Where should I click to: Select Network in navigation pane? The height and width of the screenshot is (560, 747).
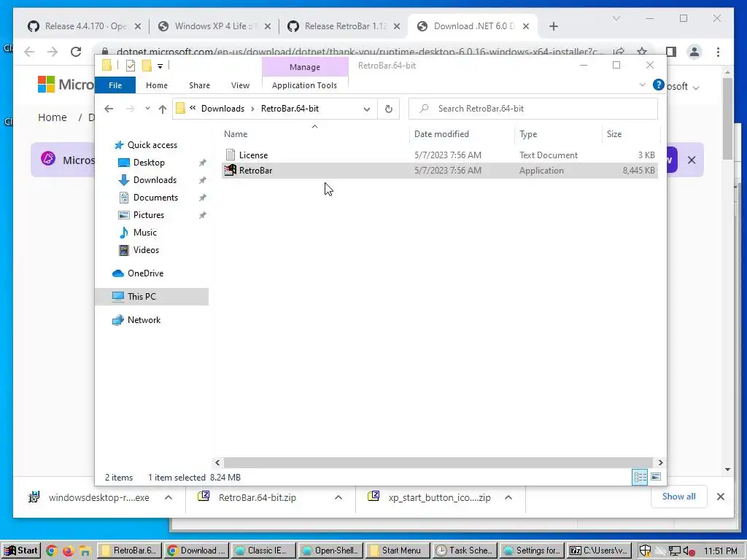[x=144, y=320]
